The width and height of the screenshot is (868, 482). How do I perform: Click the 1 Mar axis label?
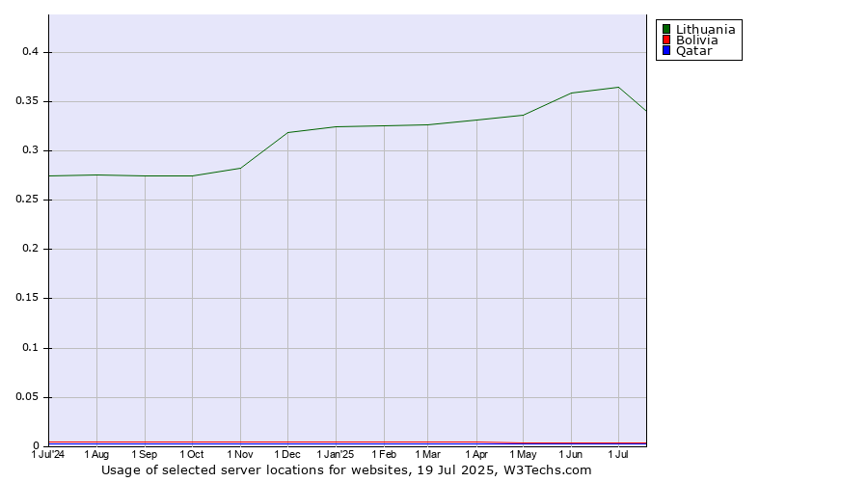pos(428,454)
